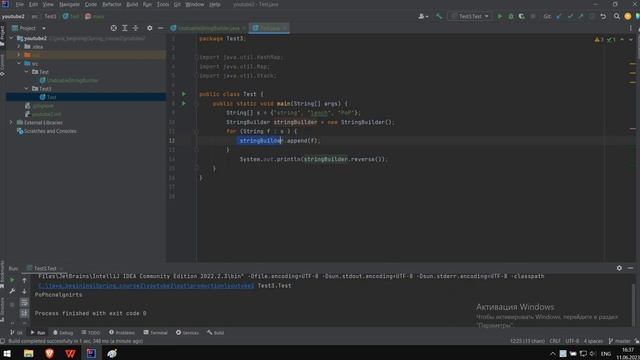
Task: Run the Test1.Test configuration with green play button
Action: point(500,16)
